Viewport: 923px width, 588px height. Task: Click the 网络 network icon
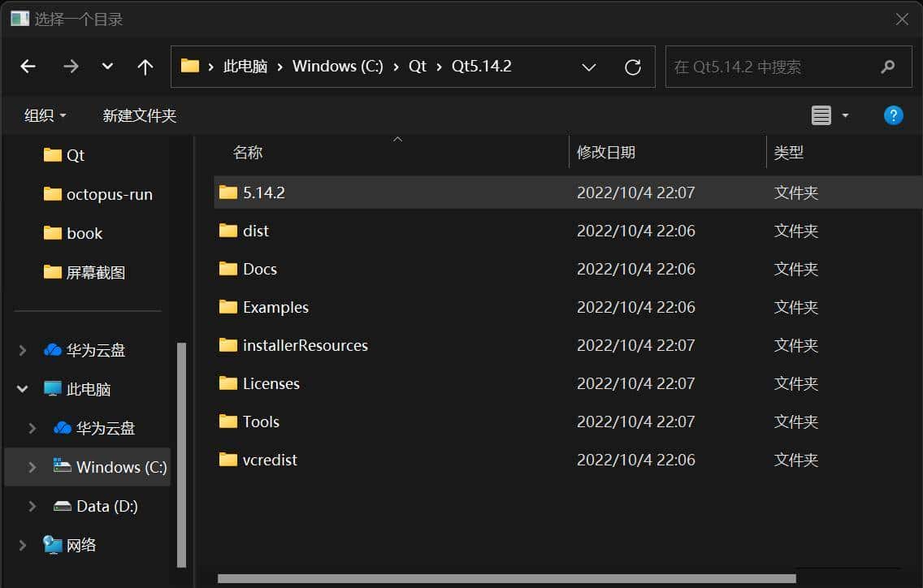(x=53, y=545)
